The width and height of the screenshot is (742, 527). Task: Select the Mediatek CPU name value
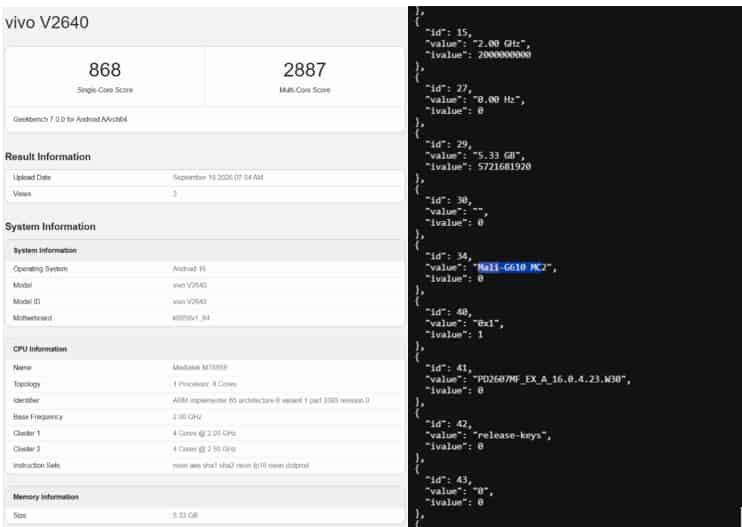200,368
